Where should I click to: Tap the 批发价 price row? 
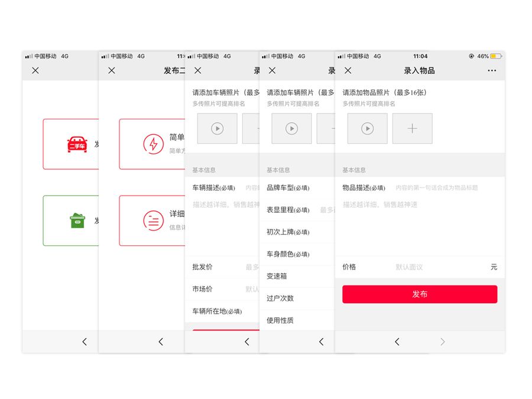coord(222,267)
